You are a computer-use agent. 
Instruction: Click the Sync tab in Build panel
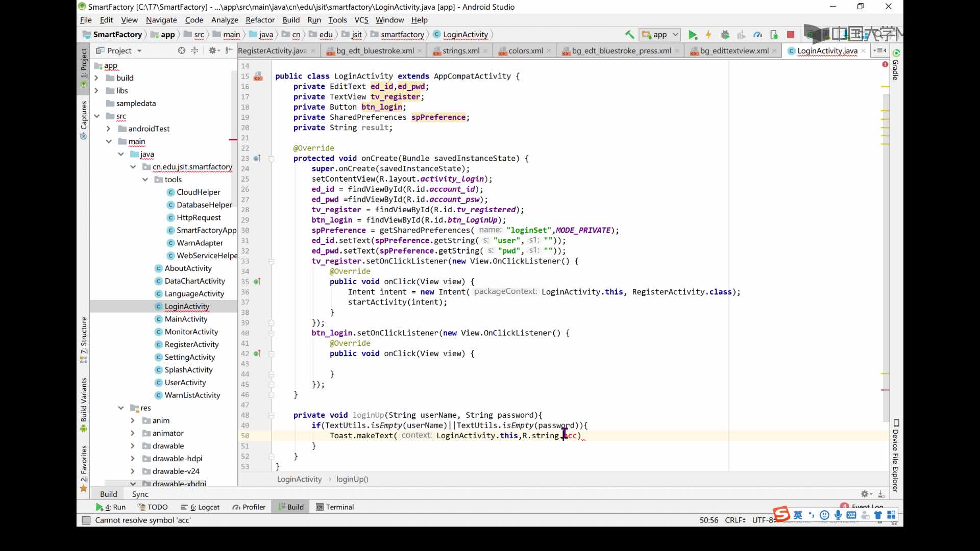click(140, 494)
